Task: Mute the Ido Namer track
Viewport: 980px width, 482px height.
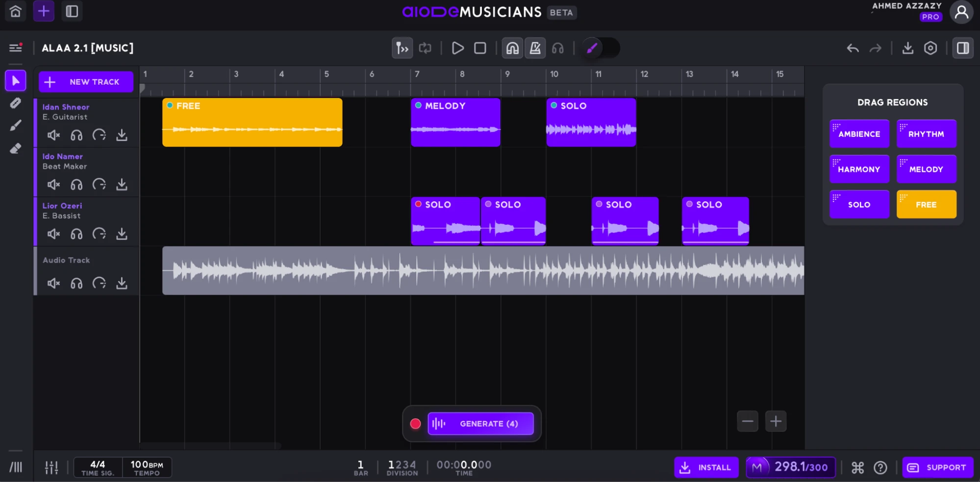Action: click(53, 185)
